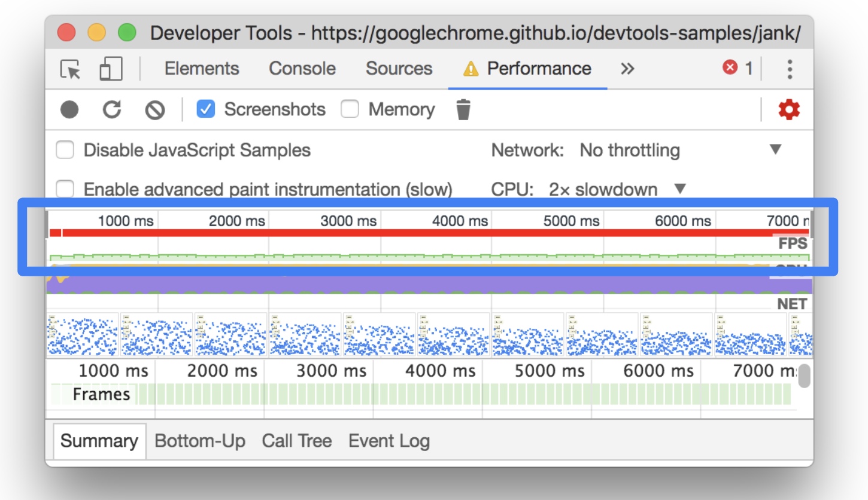Activate the inspect element picker icon

pyautogui.click(x=71, y=69)
